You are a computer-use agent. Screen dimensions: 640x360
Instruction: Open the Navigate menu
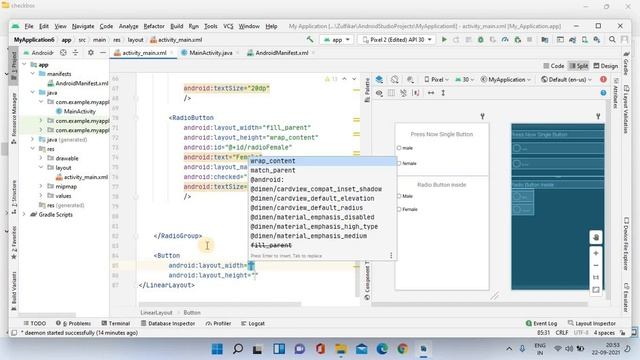point(83,26)
